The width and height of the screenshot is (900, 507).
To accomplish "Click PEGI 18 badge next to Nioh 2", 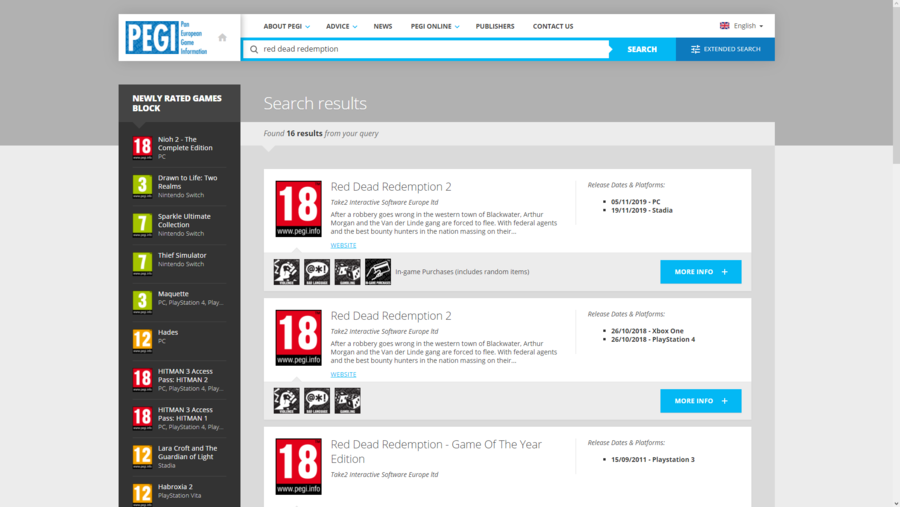I will pos(142,148).
